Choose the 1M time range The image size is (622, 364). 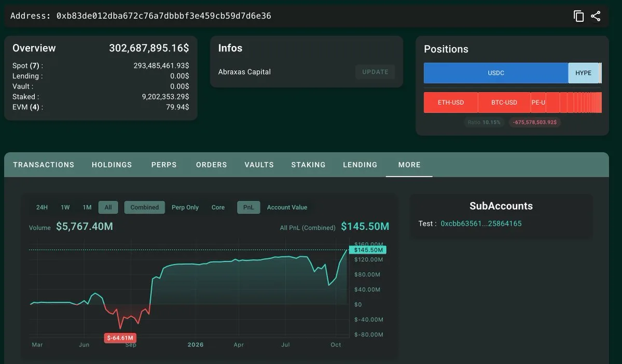click(x=87, y=207)
